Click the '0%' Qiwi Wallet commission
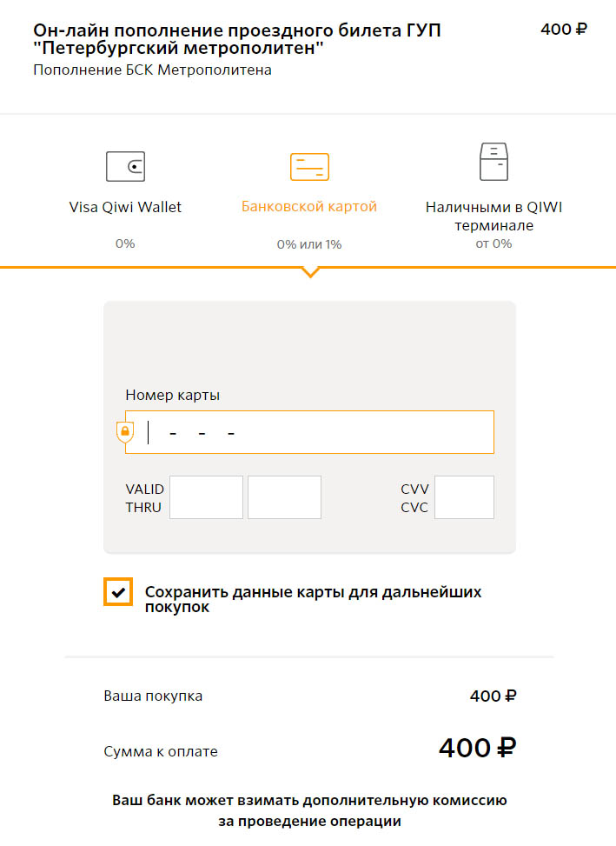The width and height of the screenshot is (616, 846). (125, 243)
